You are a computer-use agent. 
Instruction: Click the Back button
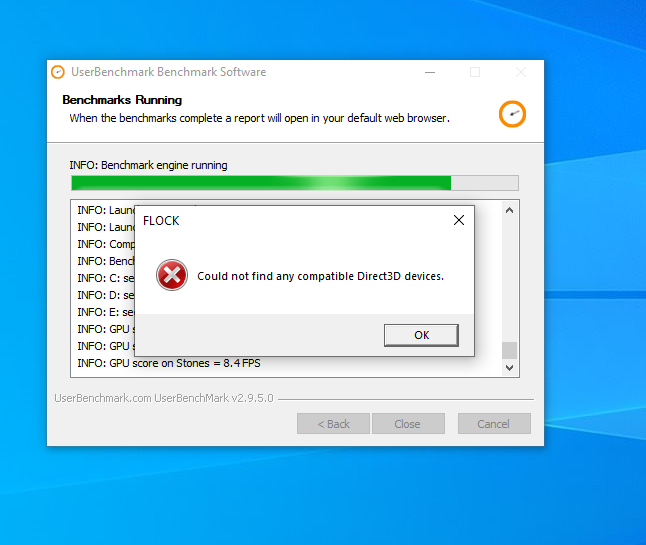click(x=333, y=423)
